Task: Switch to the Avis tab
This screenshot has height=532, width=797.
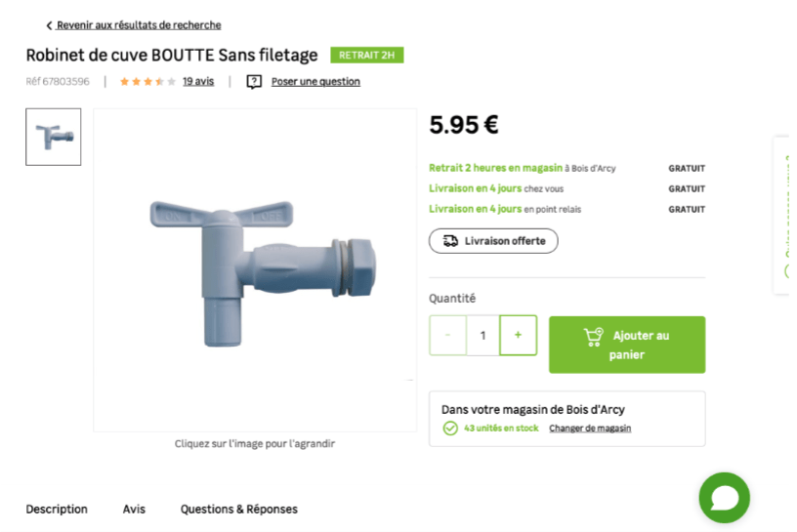Action: [134, 510]
